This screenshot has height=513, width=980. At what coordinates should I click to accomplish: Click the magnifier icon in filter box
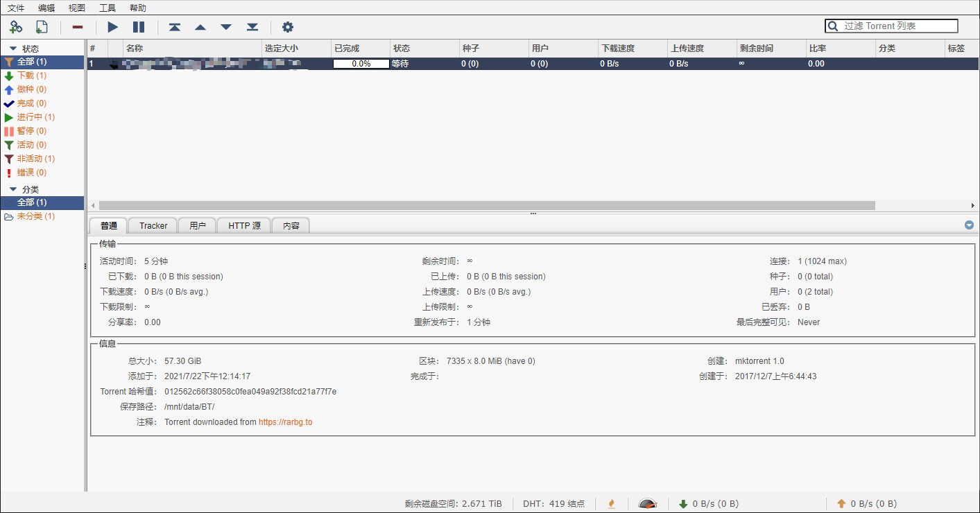832,26
